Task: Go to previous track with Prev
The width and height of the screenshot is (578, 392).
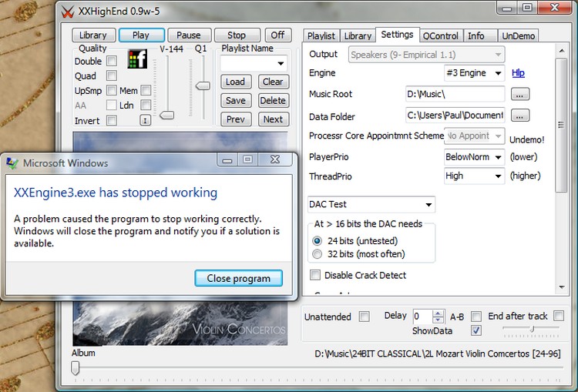Action: (x=236, y=119)
